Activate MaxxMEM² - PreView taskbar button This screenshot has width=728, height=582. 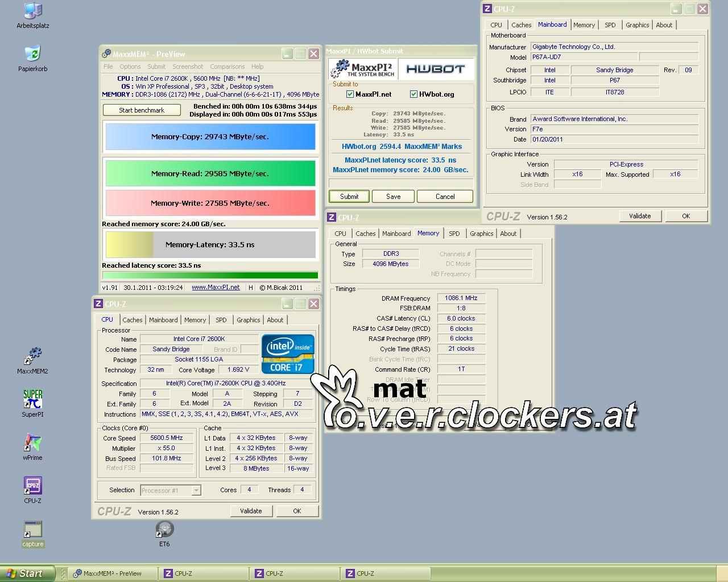(113, 573)
